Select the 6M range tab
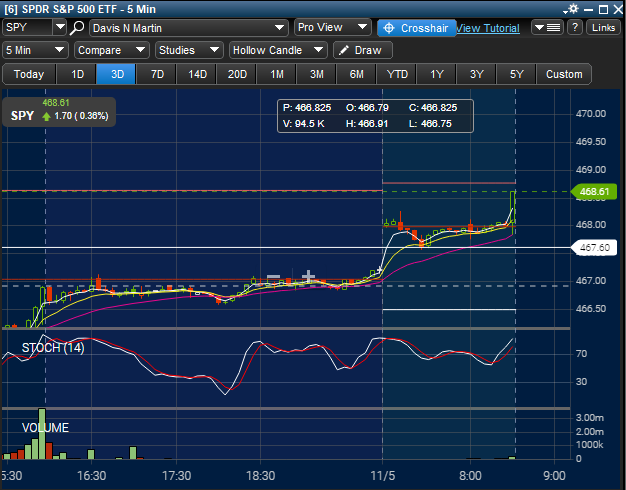Screen dimensions: 626x490 [x=357, y=74]
